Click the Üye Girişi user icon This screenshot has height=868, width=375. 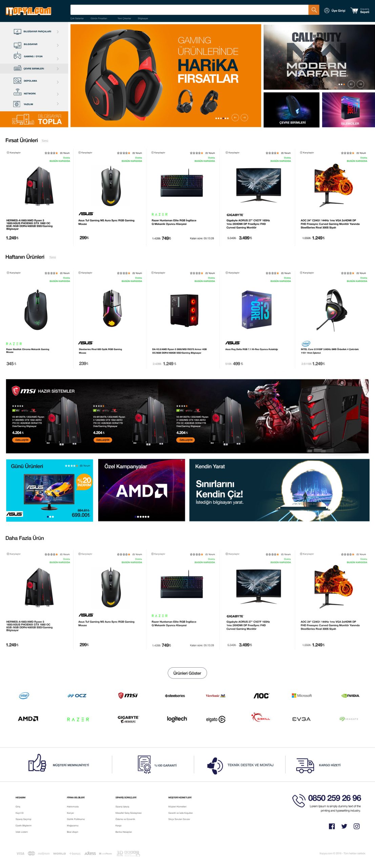pos(327,11)
